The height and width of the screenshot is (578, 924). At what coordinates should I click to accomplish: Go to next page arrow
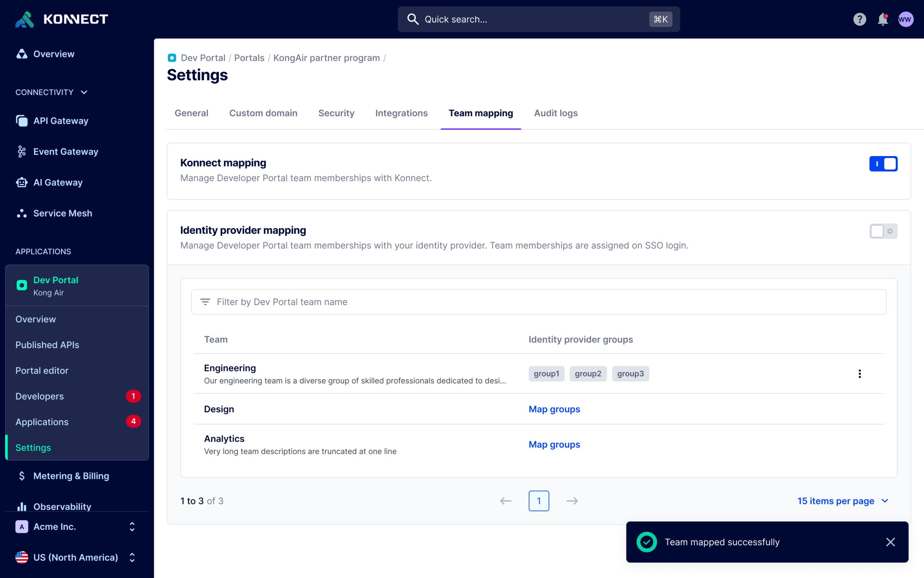[x=572, y=501]
